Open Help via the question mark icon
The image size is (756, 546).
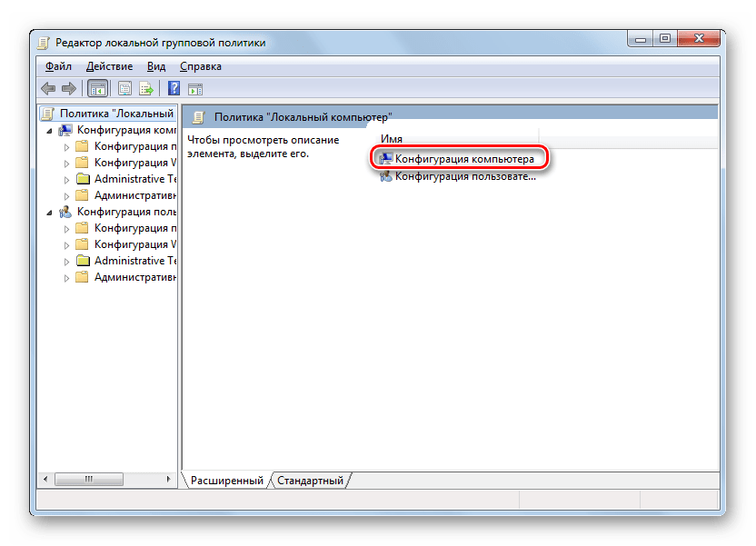(x=174, y=89)
